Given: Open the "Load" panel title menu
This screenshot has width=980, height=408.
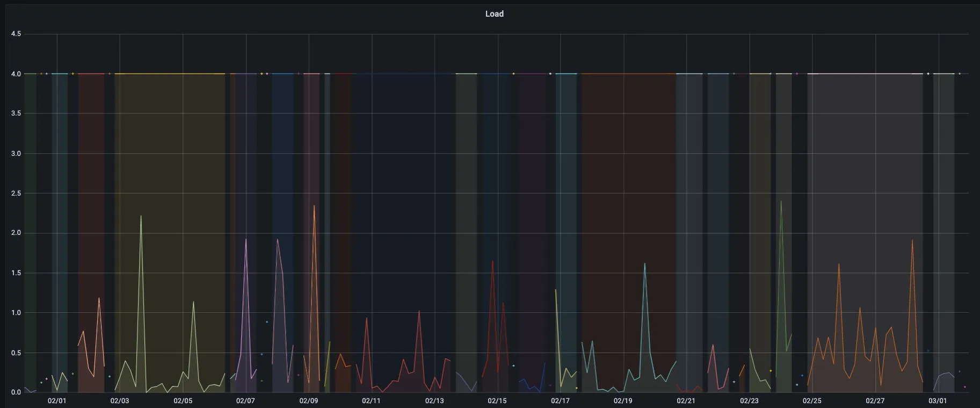Looking at the screenshot, I should point(494,14).
